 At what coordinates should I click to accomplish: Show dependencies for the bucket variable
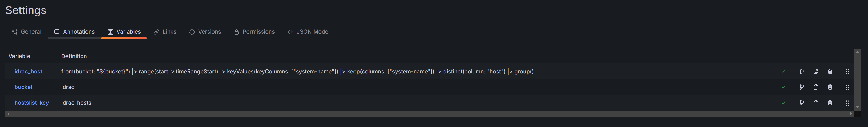(x=802, y=87)
